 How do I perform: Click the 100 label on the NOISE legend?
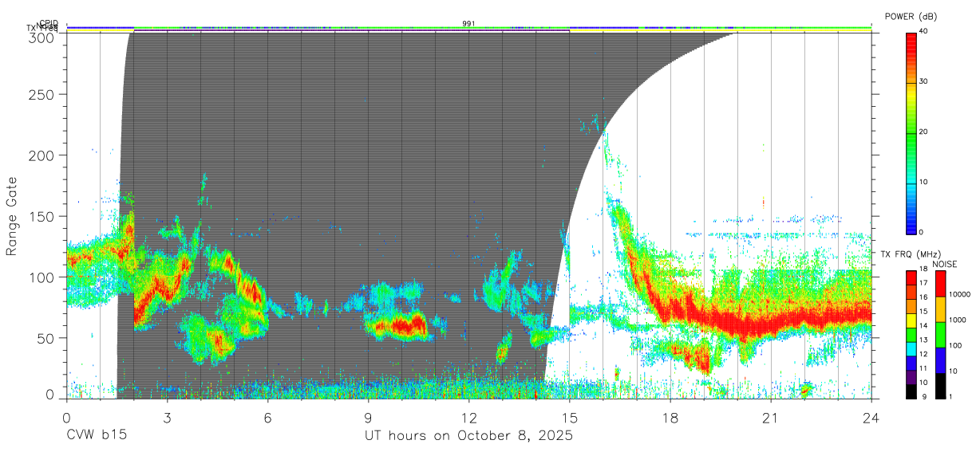coord(955,345)
